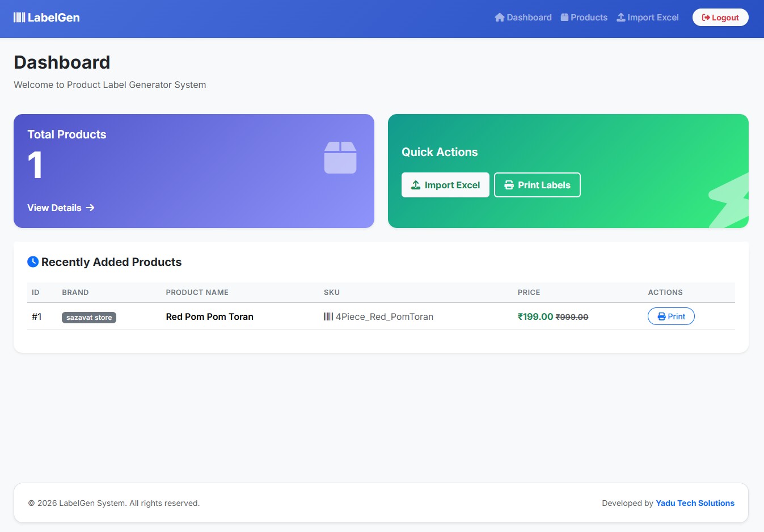Click the Logout button in top bar
The height and width of the screenshot is (532, 764).
pyautogui.click(x=720, y=17)
